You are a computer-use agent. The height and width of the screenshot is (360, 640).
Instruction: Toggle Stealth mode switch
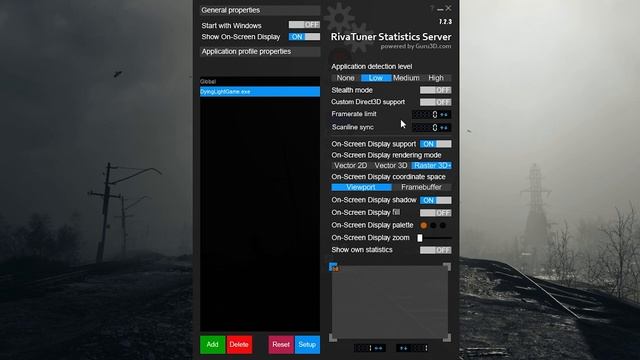coord(436,90)
